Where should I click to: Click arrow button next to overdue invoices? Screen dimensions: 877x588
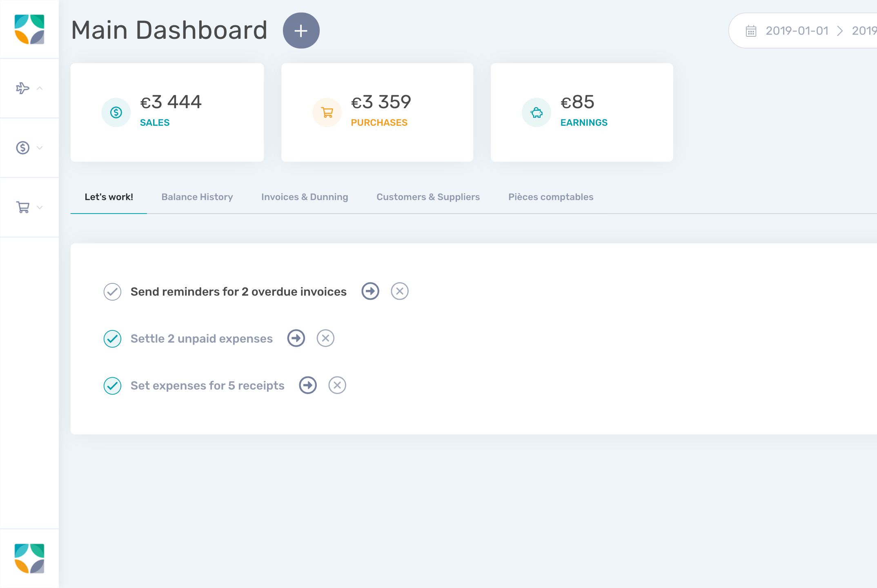click(370, 292)
